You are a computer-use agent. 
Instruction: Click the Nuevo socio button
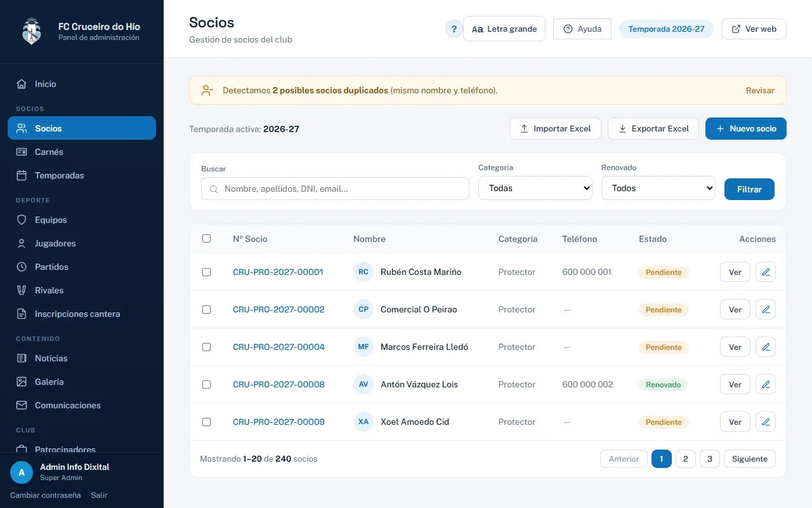click(746, 128)
